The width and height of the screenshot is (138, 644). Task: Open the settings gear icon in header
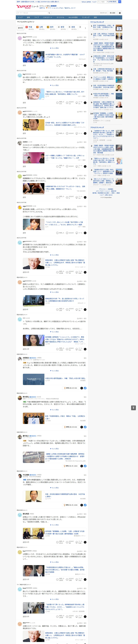pos(120,13)
